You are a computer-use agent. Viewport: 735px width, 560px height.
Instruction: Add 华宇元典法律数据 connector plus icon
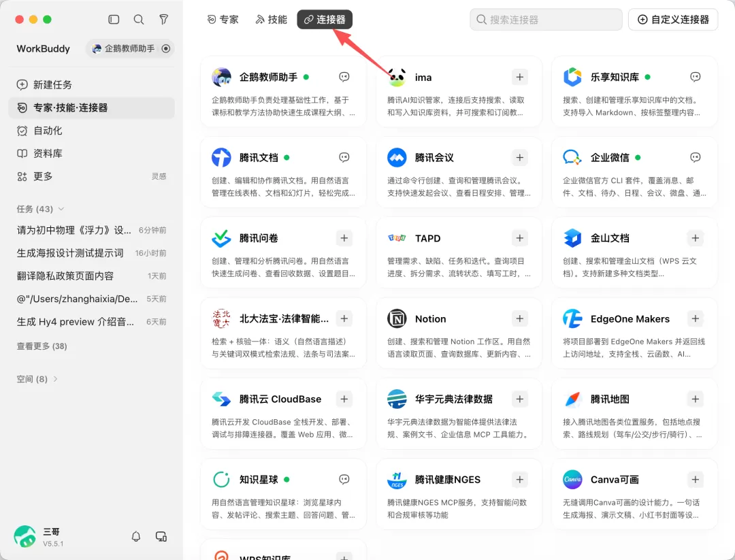click(520, 399)
